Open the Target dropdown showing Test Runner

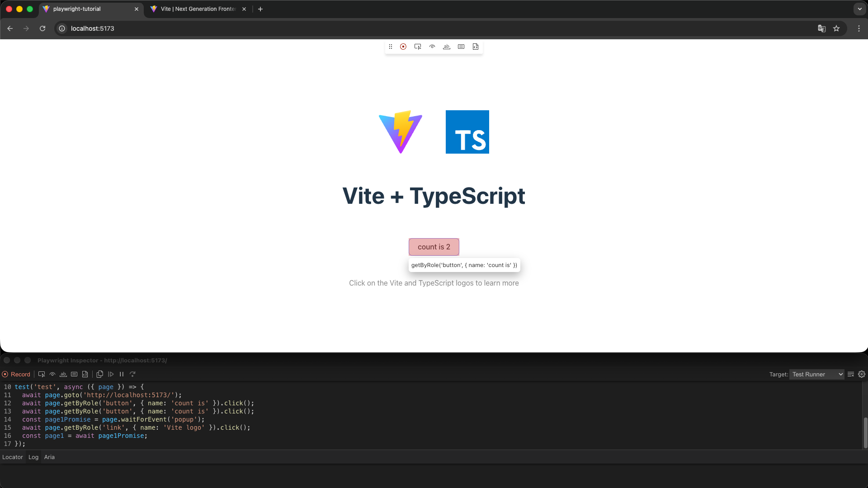(x=816, y=374)
